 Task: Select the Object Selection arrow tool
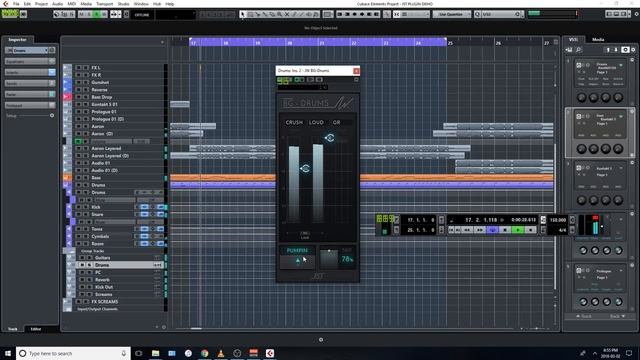[243, 14]
